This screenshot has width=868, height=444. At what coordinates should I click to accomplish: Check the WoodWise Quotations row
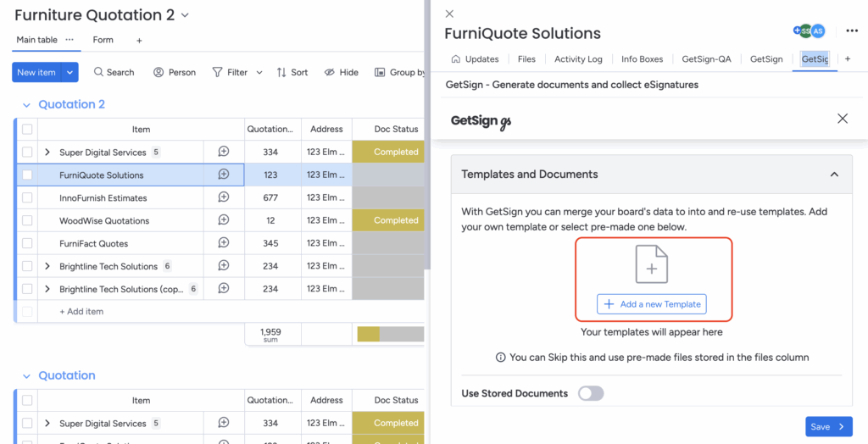click(27, 220)
